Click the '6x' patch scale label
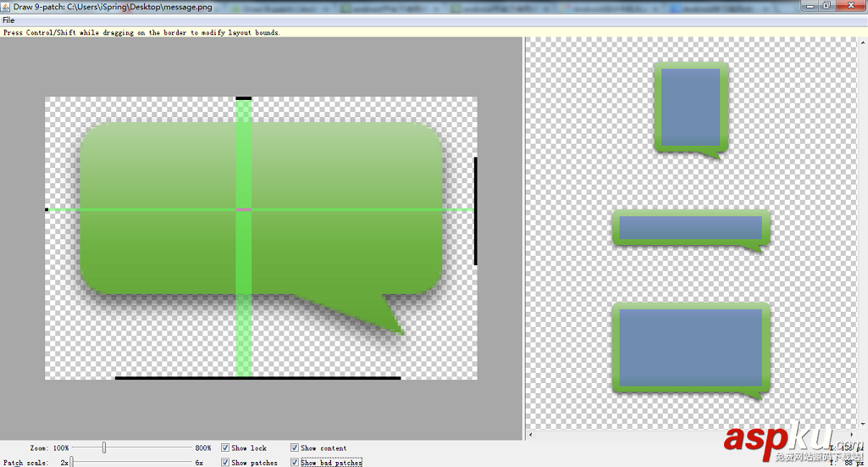Viewport: 868px width, 467px height. (199, 462)
